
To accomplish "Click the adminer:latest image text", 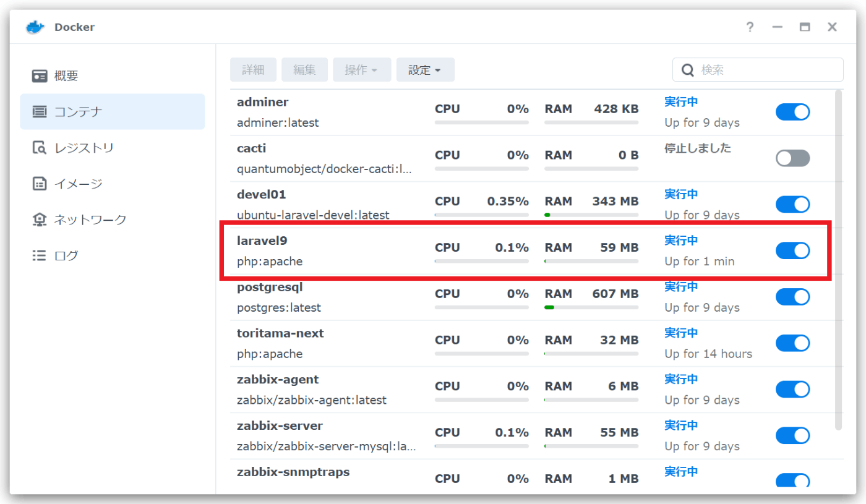I will point(278,122).
